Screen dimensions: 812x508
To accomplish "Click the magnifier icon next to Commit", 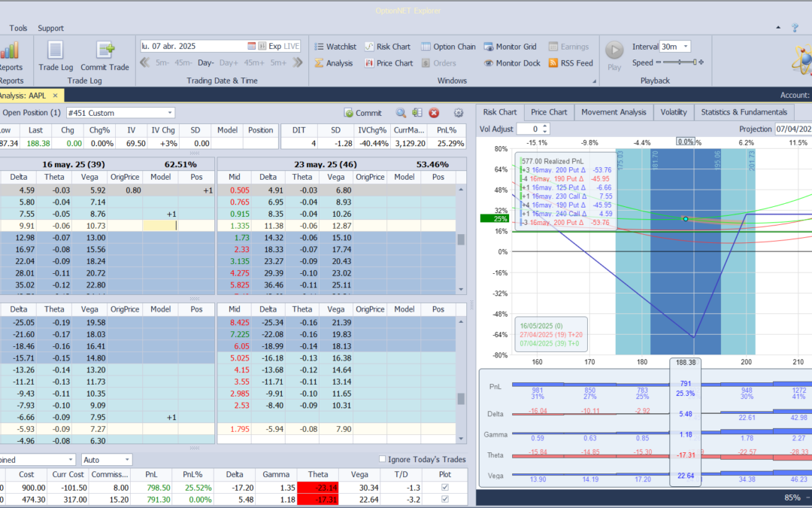I will tap(401, 112).
